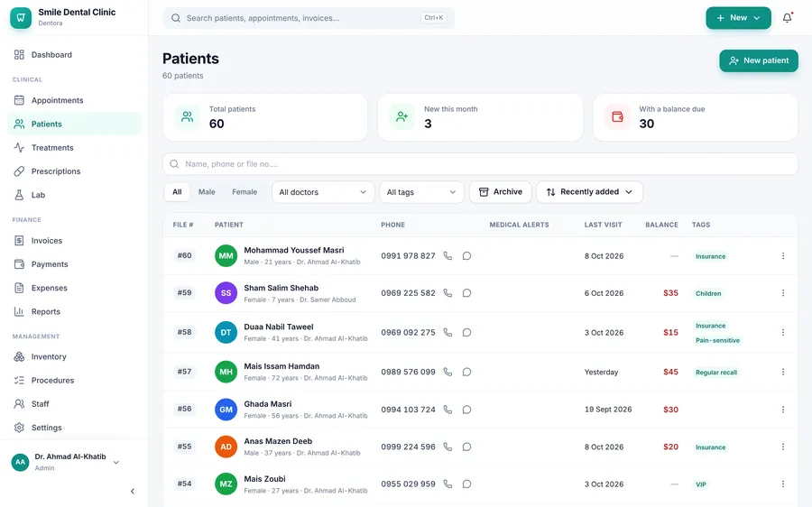Image resolution: width=812 pixels, height=507 pixels.
Task: Open Lab in the sidebar
Action: 74,195
